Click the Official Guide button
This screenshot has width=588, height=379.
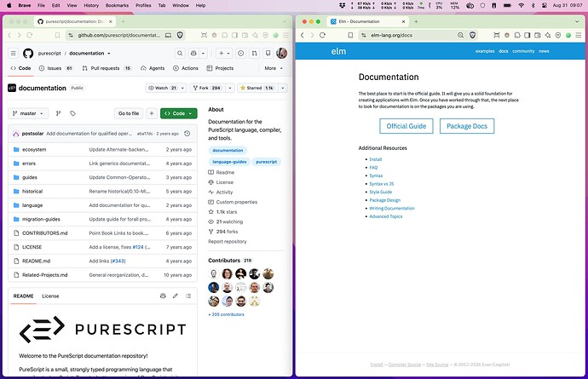click(x=406, y=126)
